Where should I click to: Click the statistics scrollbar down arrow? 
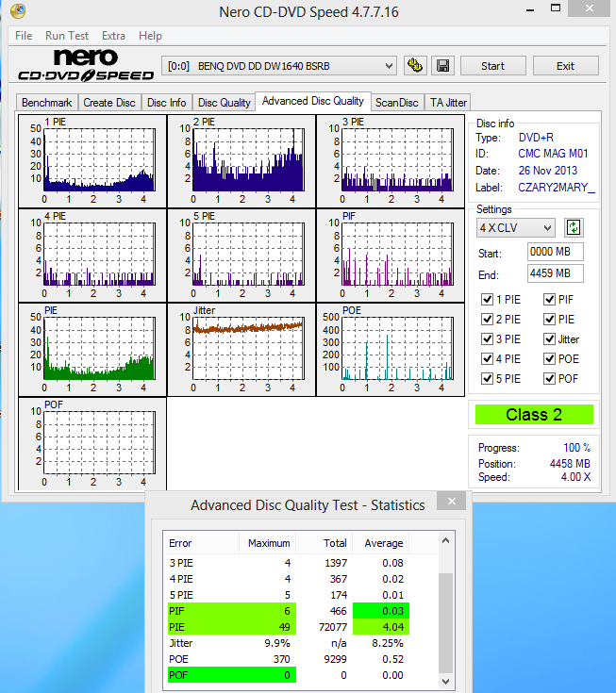446,681
